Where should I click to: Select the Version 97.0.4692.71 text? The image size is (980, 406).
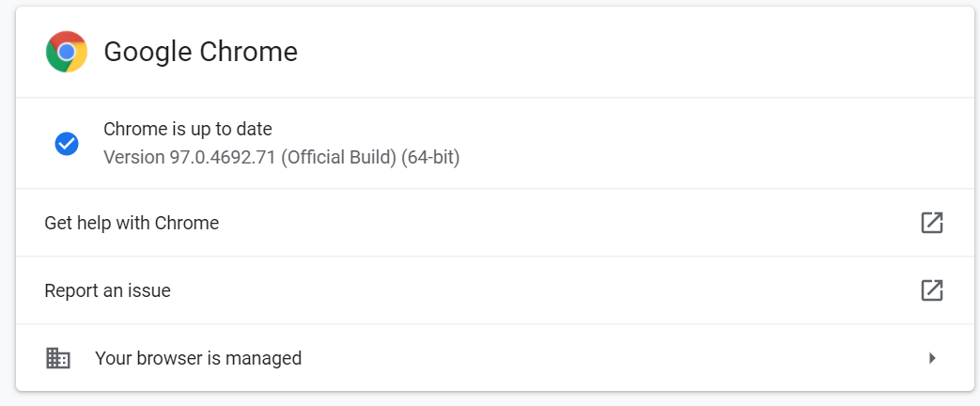pyautogui.click(x=190, y=158)
